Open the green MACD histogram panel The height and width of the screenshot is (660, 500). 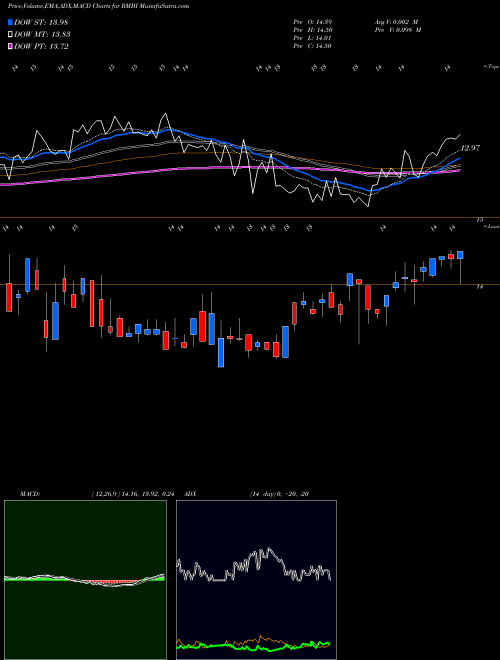(x=85, y=580)
